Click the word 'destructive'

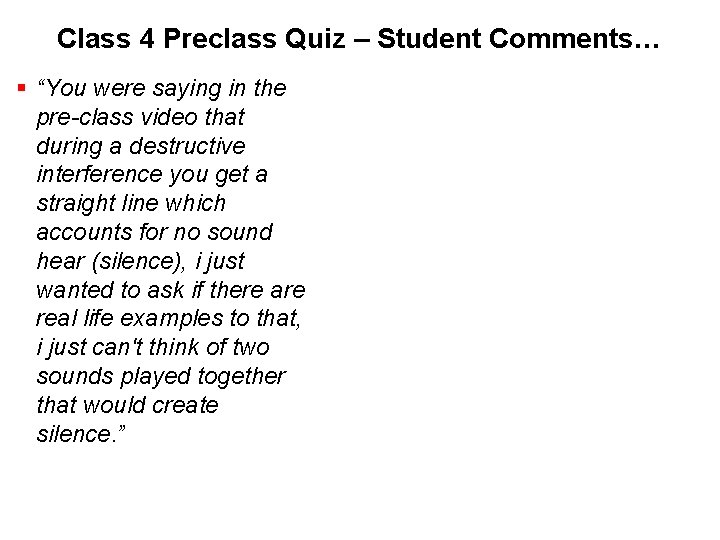(x=187, y=146)
